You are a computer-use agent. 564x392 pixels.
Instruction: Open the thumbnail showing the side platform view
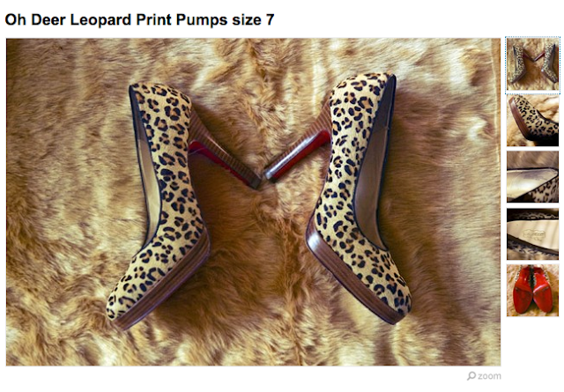click(532, 121)
